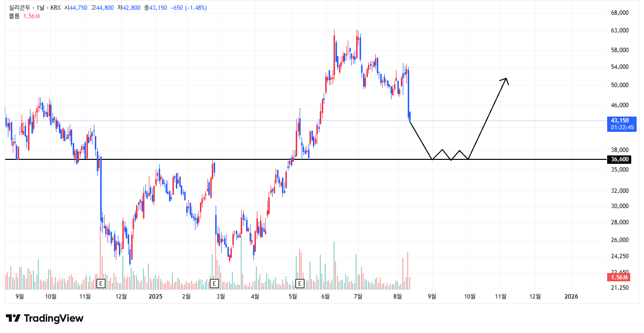Click the 38,000 price axis label

point(620,150)
